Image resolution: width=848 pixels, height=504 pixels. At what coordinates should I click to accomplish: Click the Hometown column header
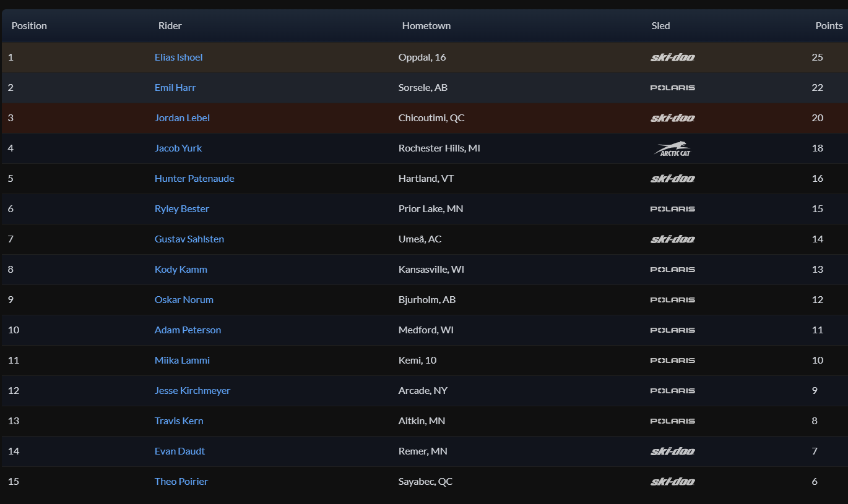[x=426, y=26]
